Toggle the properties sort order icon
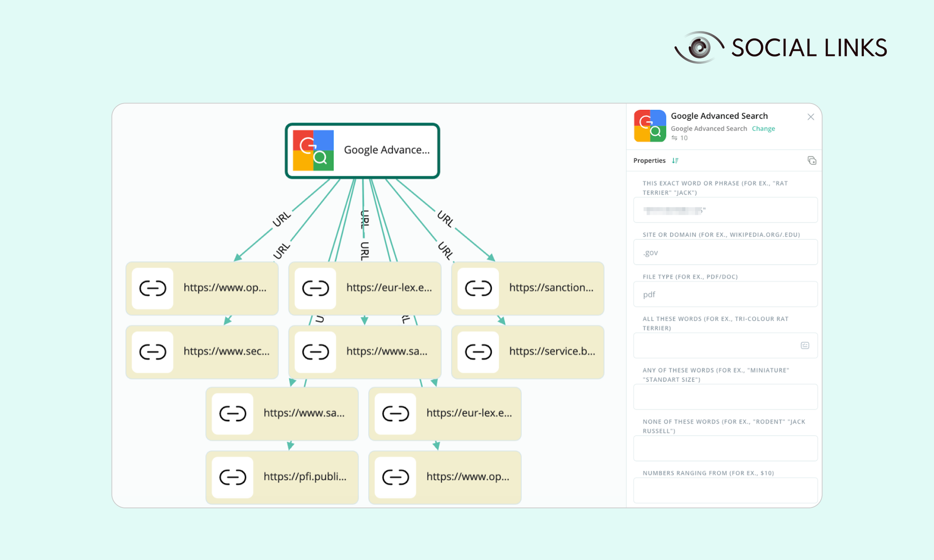The height and width of the screenshot is (560, 934). point(675,161)
